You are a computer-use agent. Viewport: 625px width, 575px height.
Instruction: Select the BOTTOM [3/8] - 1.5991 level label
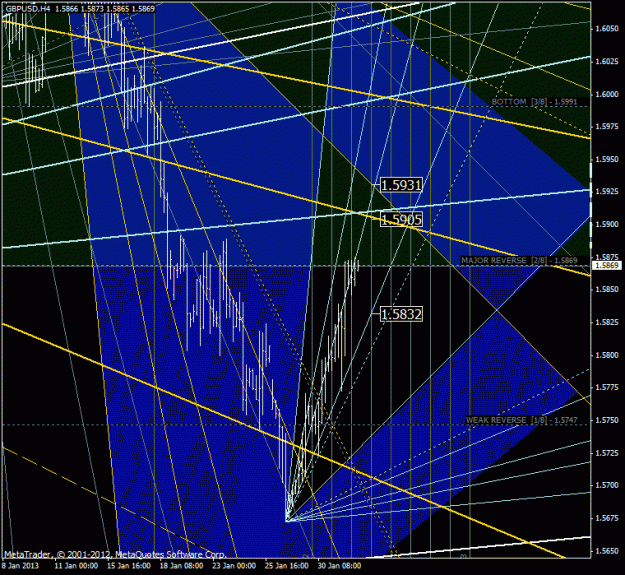(x=534, y=102)
